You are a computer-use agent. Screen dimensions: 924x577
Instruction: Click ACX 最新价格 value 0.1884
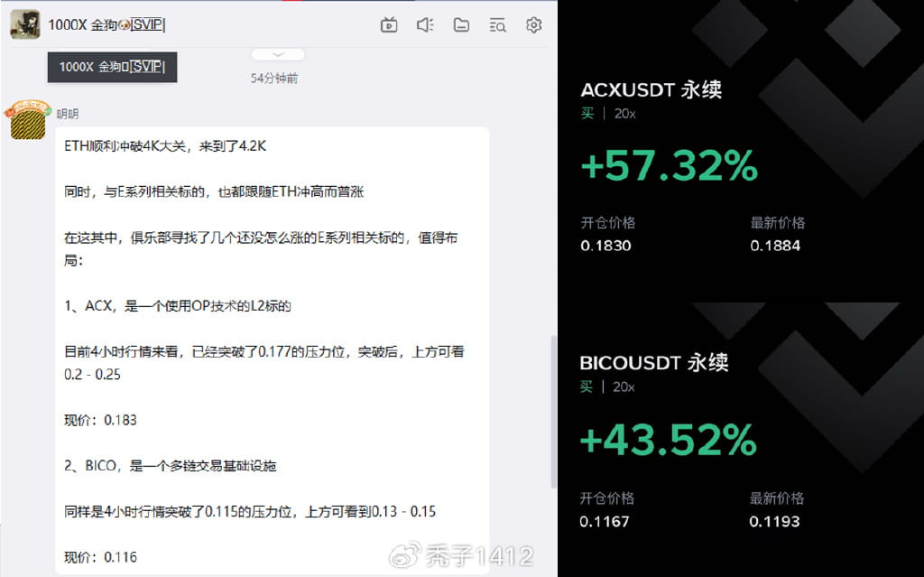coord(775,246)
